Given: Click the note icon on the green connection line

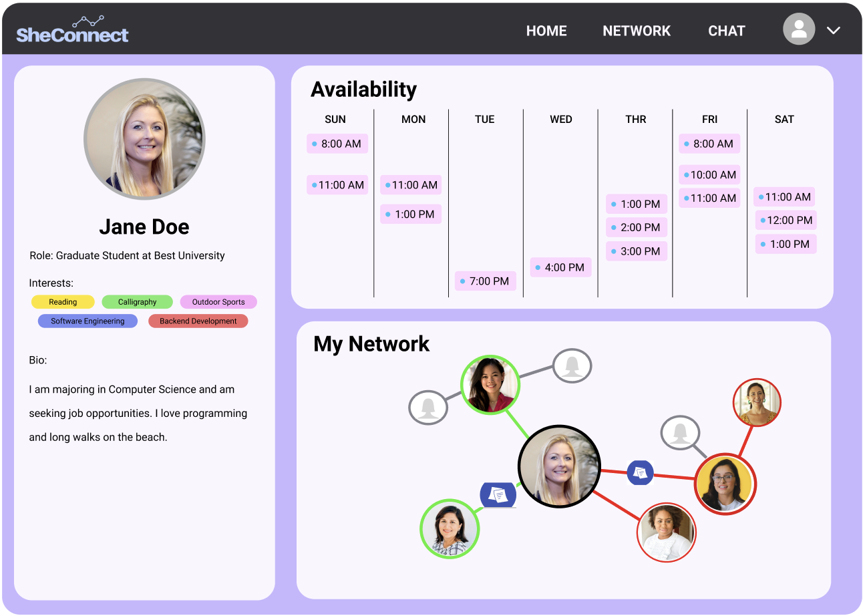Looking at the screenshot, I should tap(498, 494).
